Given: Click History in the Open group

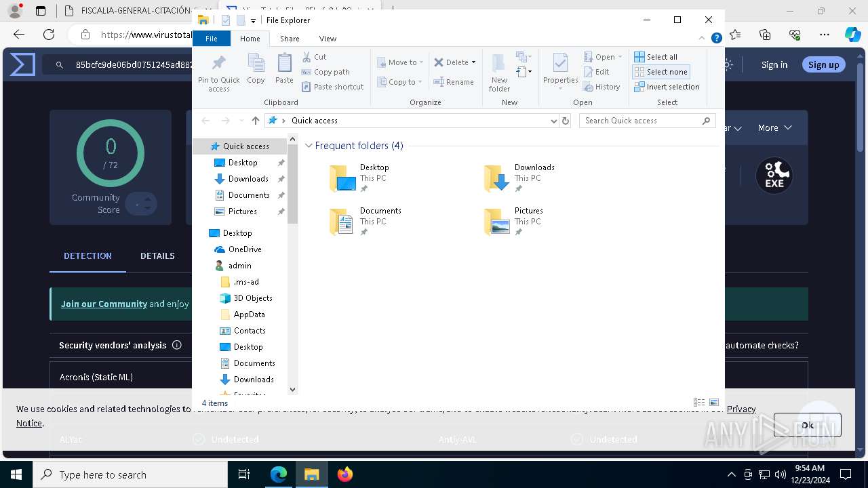Looking at the screenshot, I should coord(601,87).
